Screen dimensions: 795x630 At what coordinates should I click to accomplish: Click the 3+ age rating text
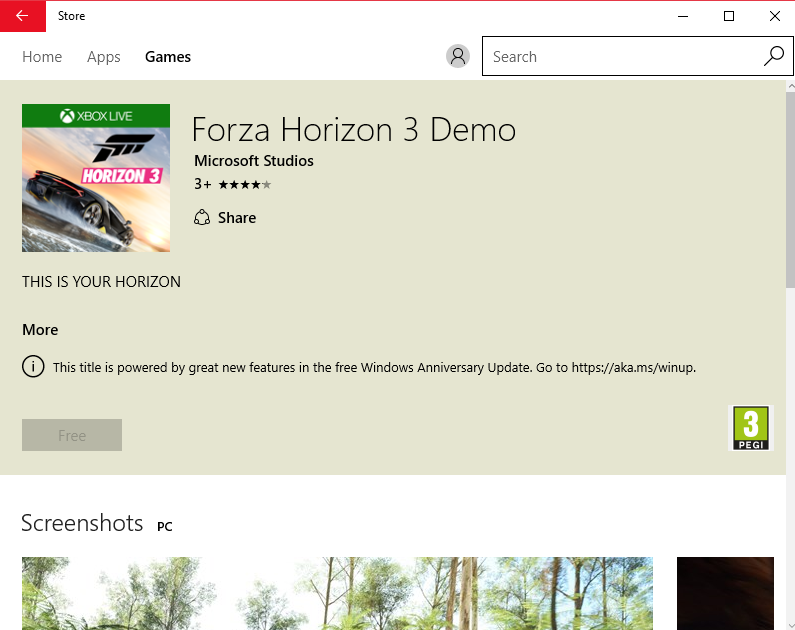pyautogui.click(x=203, y=184)
